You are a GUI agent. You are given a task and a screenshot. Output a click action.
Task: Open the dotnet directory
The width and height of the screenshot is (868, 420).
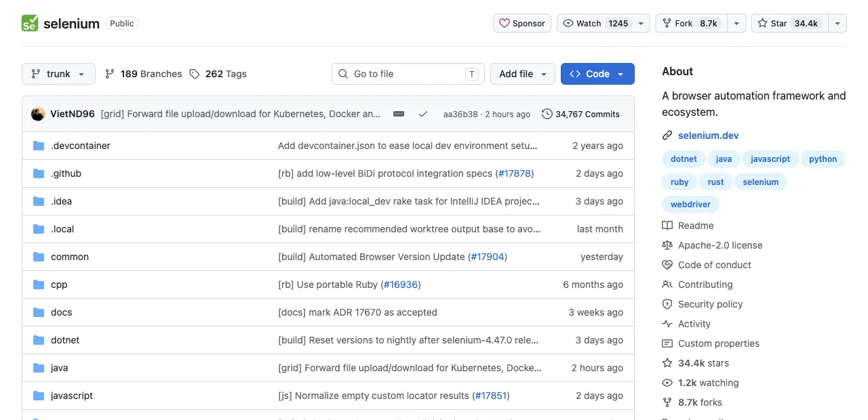tap(65, 340)
